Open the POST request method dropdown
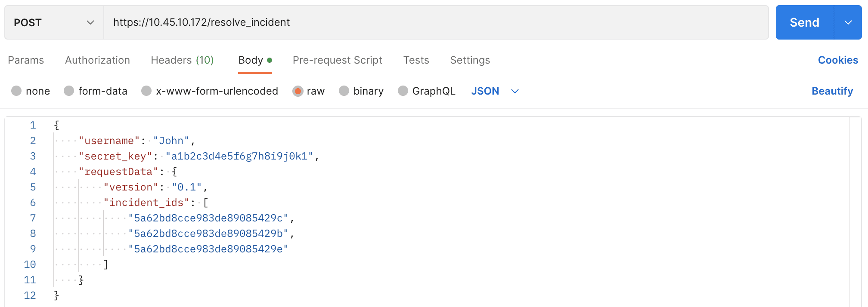 point(53,22)
